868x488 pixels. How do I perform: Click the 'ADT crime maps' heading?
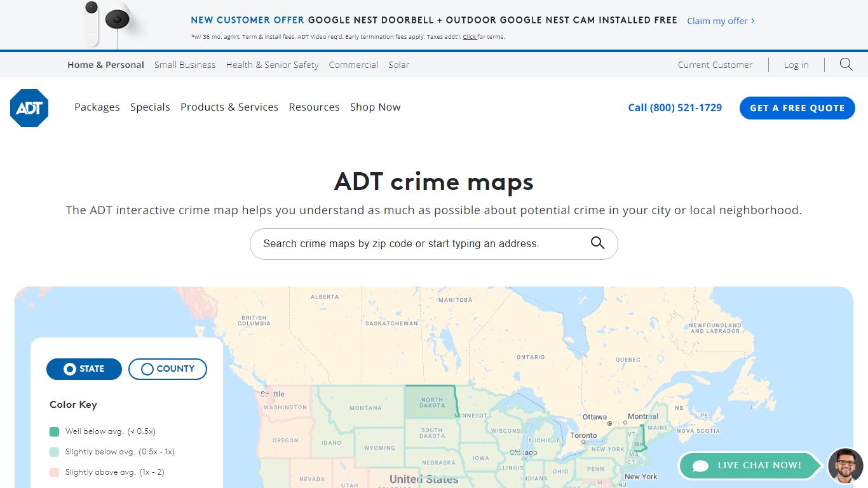(434, 182)
